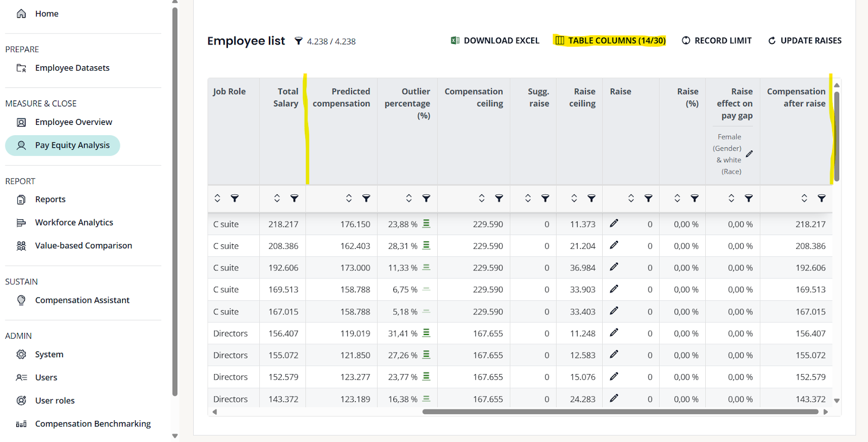Open Table Columns (14/30) selector
Screen dimensions: 868x442
point(610,41)
